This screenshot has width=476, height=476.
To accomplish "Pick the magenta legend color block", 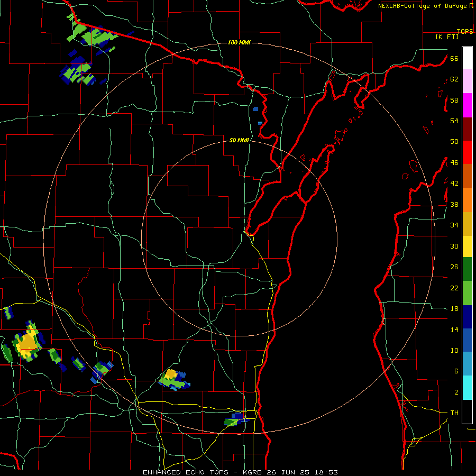I will point(467,105).
